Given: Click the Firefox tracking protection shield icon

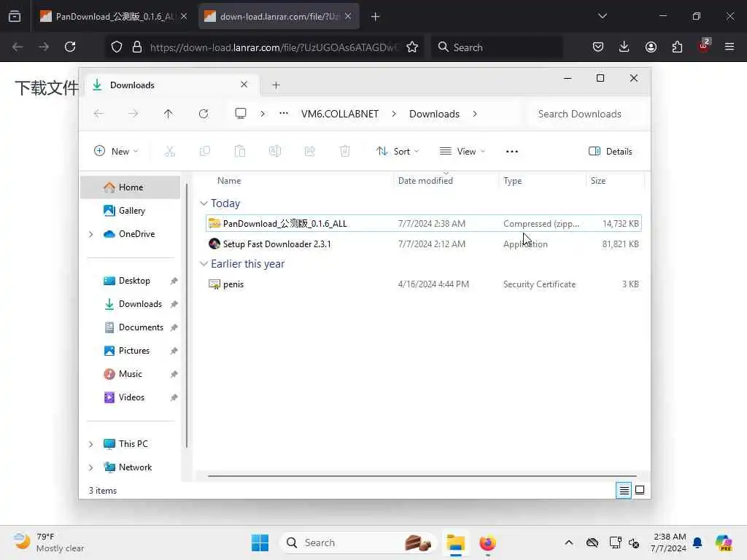Looking at the screenshot, I should pyautogui.click(x=117, y=47).
